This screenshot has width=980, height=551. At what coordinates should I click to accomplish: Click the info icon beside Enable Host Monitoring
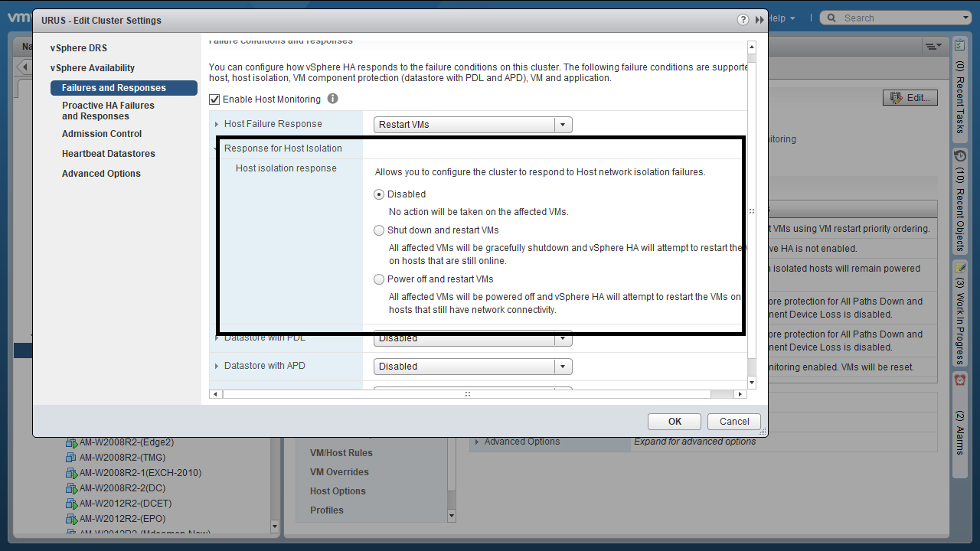pos(332,99)
